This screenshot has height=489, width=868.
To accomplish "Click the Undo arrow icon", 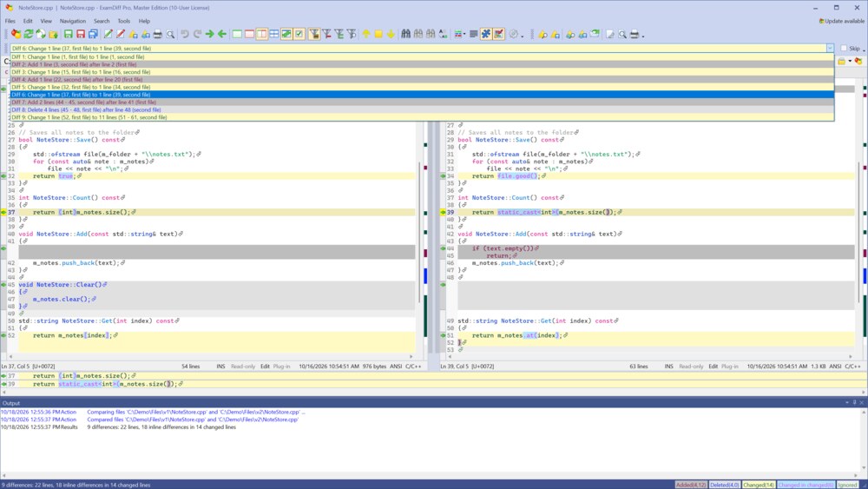I will 184,35.
